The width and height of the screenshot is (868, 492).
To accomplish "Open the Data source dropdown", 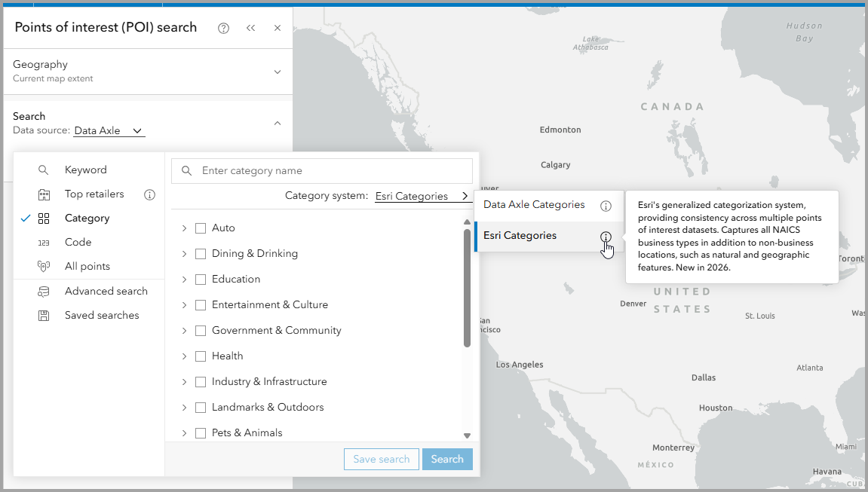I will [x=109, y=131].
